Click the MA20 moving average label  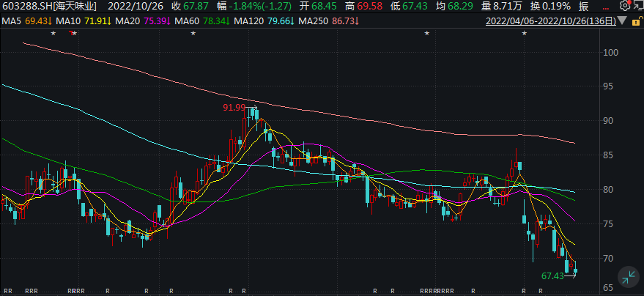(x=133, y=21)
